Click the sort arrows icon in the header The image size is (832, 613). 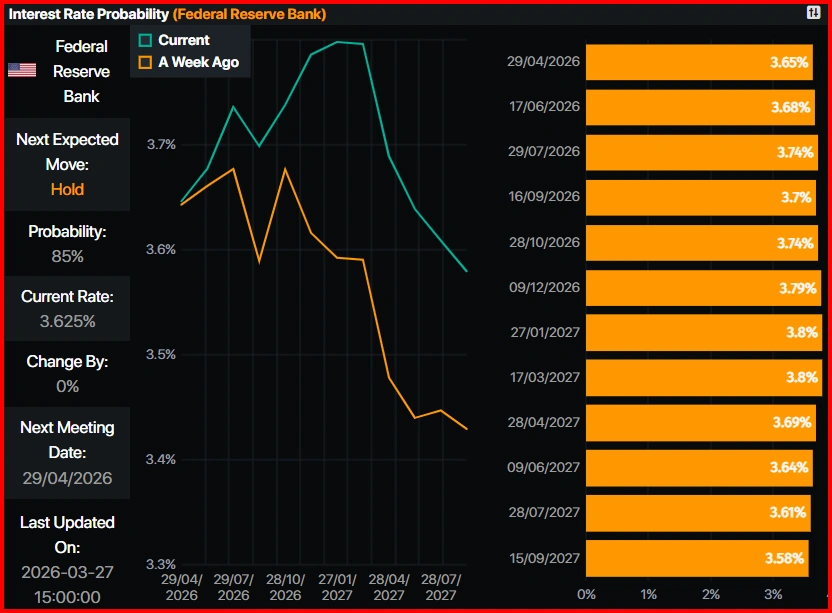(813, 13)
